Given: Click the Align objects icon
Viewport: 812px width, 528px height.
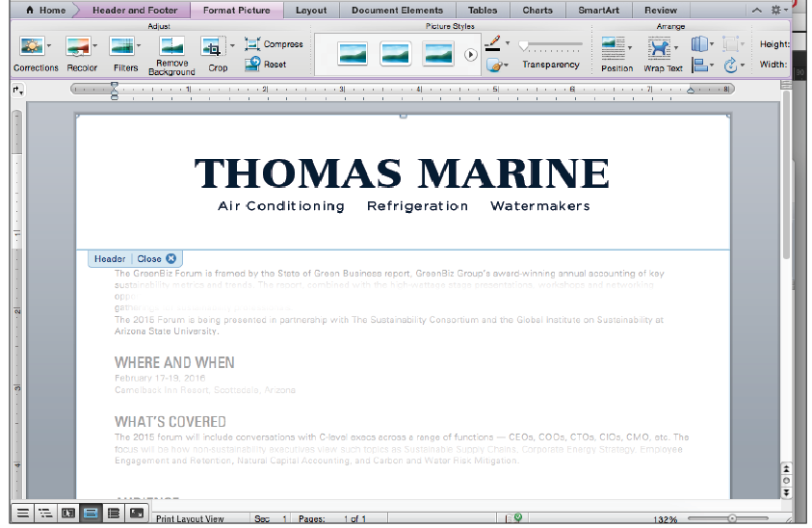Looking at the screenshot, I should pos(700,66).
